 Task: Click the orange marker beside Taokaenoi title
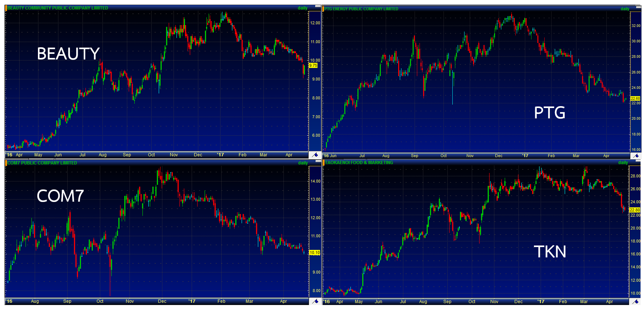[323, 163]
